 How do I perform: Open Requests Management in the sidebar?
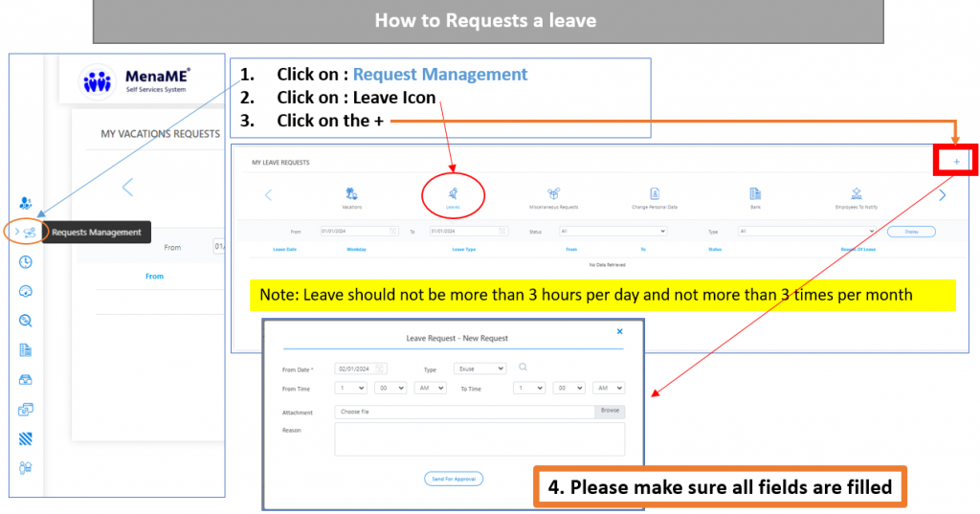click(28, 232)
